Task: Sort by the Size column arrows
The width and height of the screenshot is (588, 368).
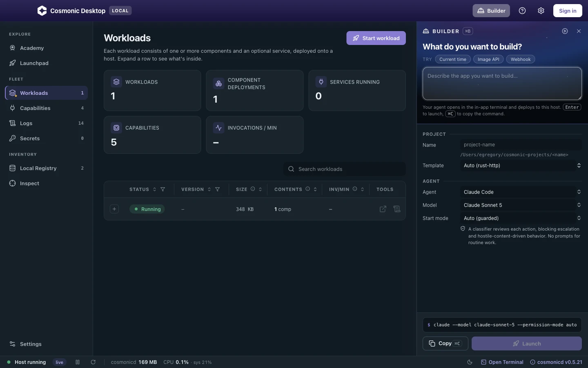Action: 260,189
